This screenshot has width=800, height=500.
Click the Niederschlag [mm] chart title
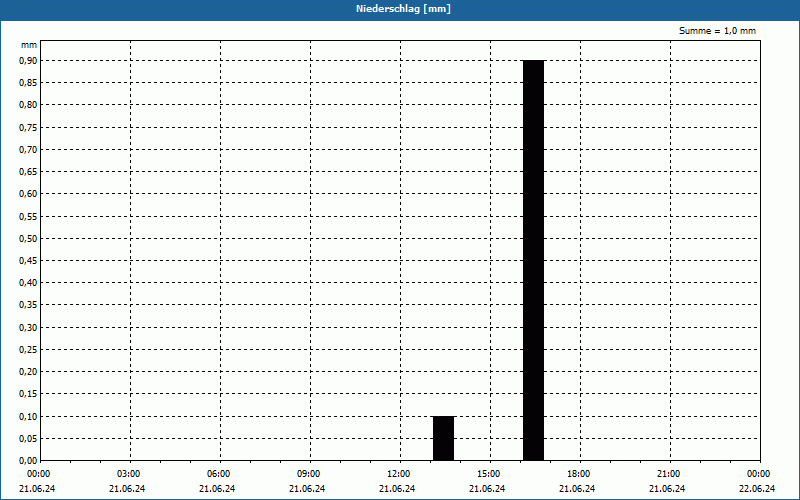(x=403, y=9)
